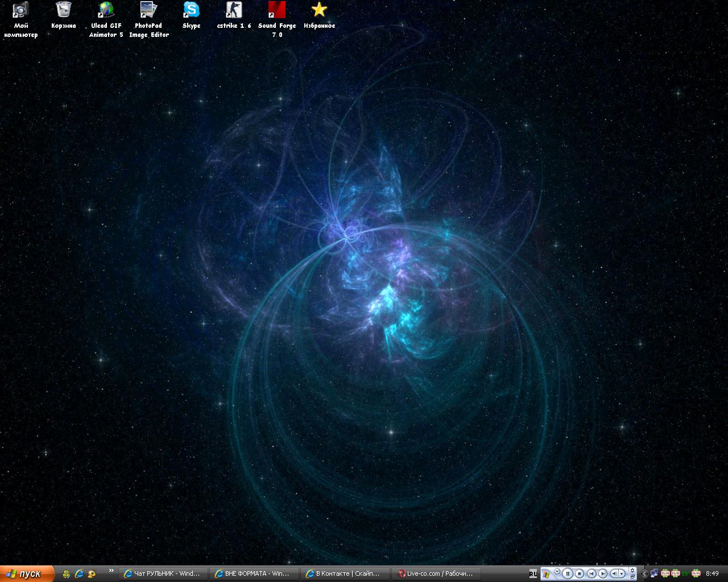The image size is (728, 582).
Task: Click the пуск Start button
Action: coord(27,574)
